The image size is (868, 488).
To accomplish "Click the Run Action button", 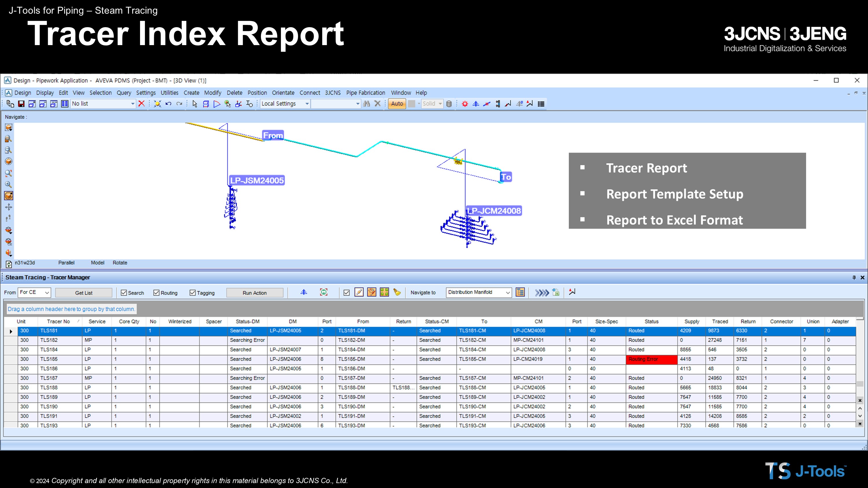I will (x=254, y=293).
